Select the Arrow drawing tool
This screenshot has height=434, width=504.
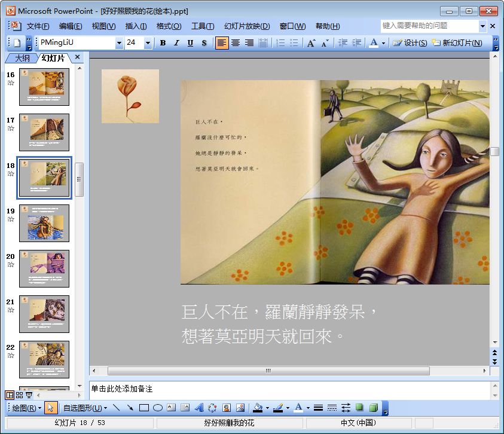point(130,408)
